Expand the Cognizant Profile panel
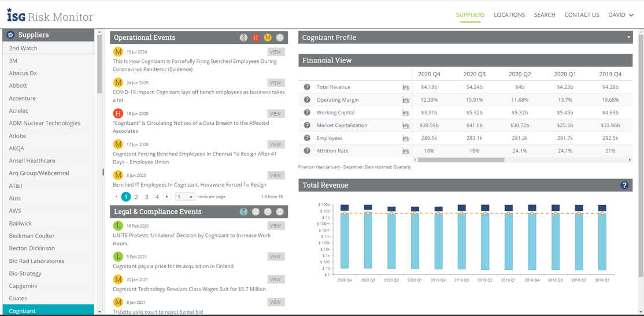 click(628, 38)
